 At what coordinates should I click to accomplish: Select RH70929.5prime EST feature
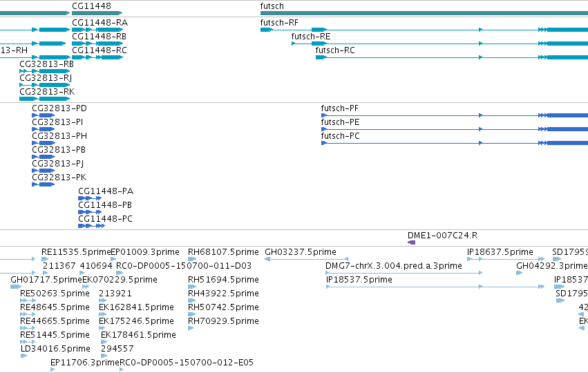tap(191, 328)
